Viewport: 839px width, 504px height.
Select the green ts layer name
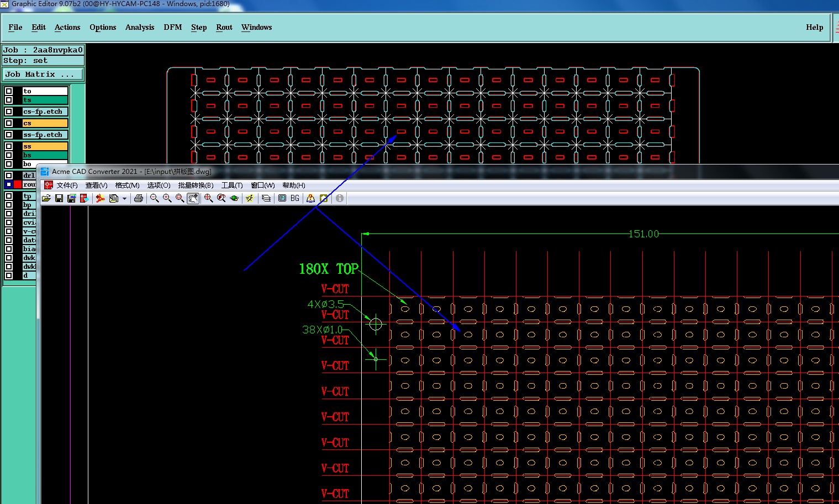[45, 100]
